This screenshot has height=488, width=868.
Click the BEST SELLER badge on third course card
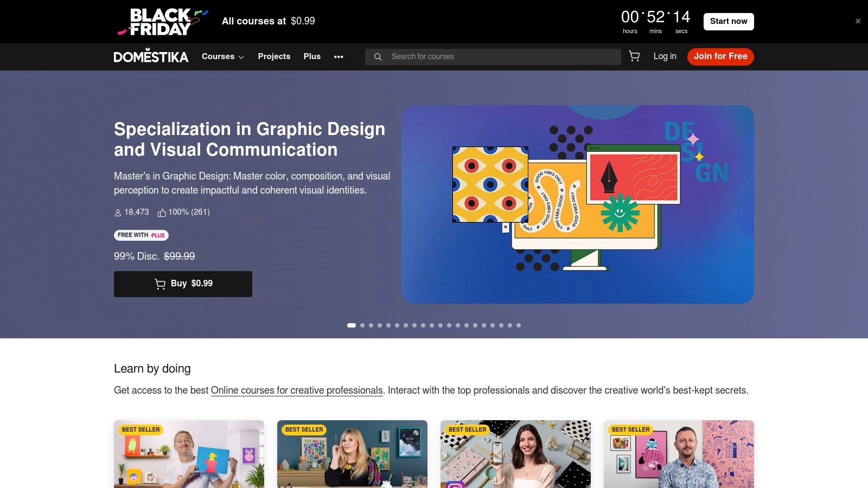(x=467, y=429)
